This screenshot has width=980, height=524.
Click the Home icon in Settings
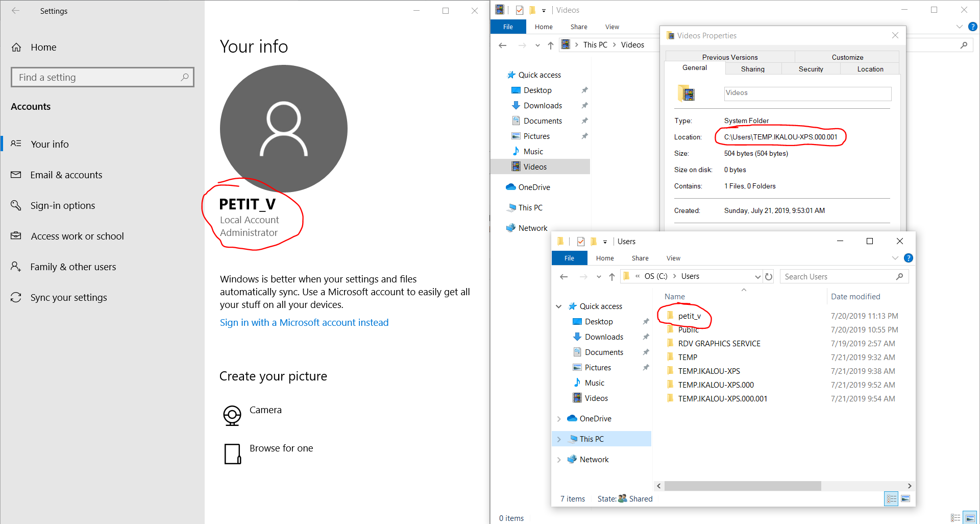tap(16, 47)
